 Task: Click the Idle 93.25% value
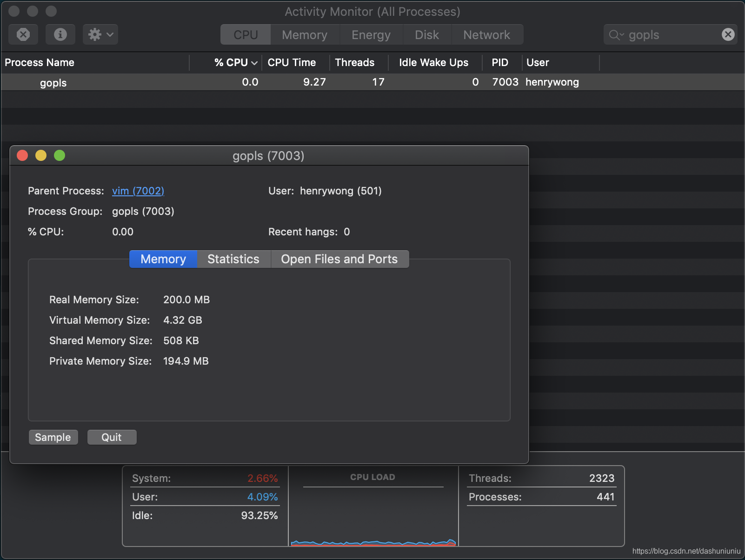[259, 515]
